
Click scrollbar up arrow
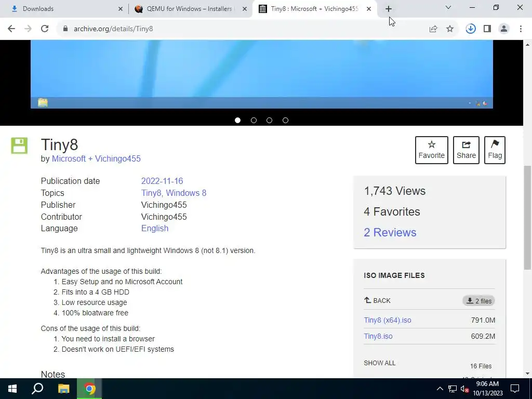coord(528,45)
